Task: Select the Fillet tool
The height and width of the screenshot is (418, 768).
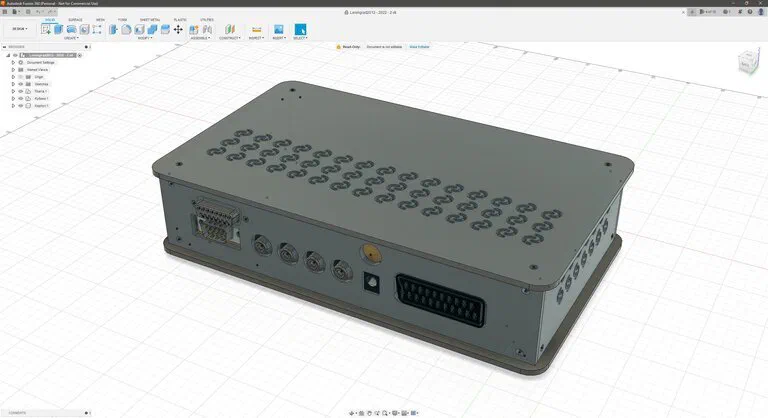Action: pos(126,29)
